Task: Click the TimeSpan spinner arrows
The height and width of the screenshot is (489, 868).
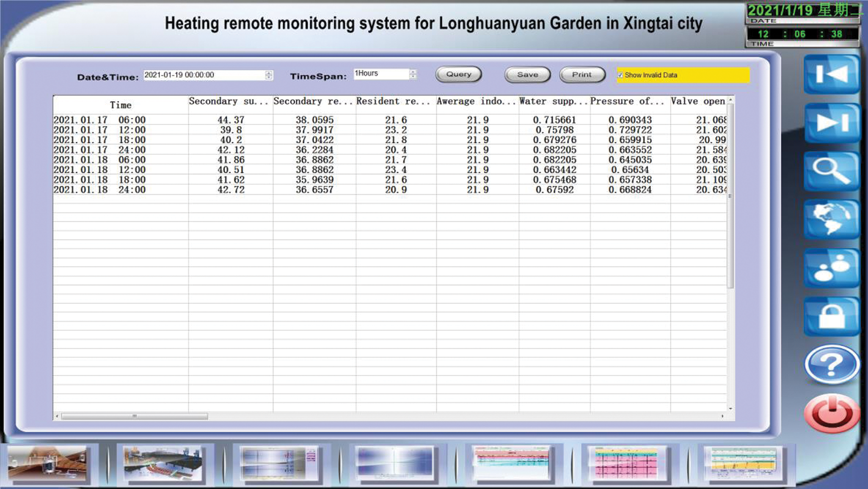Action: (x=413, y=74)
